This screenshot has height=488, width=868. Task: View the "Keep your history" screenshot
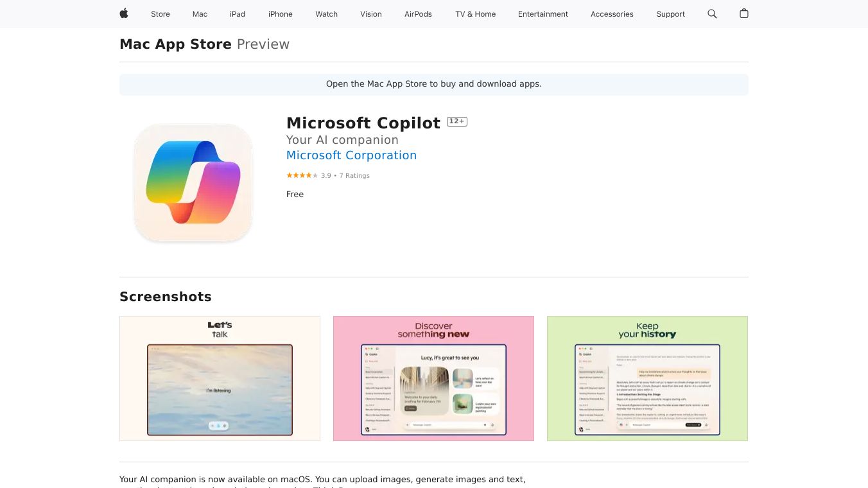647,378
